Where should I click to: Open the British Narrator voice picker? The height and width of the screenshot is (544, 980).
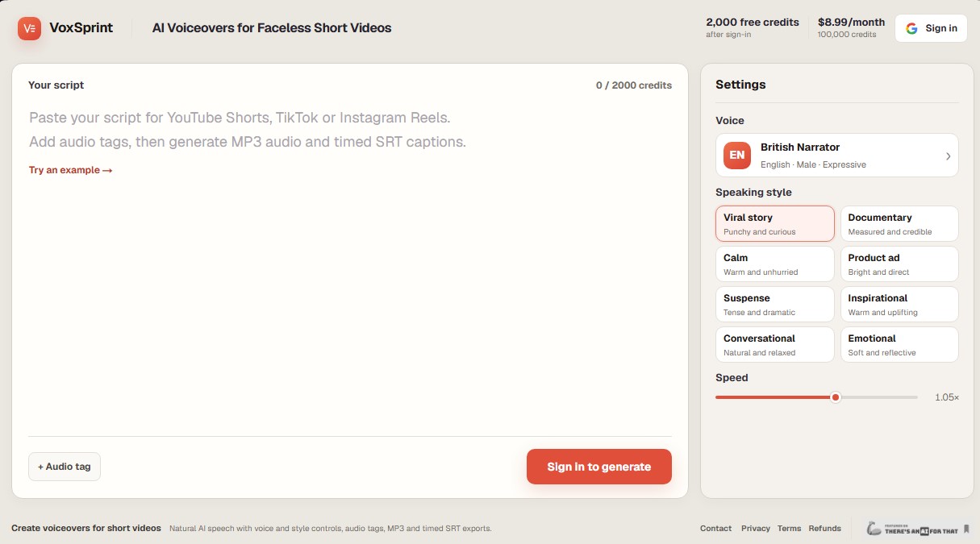coord(836,155)
